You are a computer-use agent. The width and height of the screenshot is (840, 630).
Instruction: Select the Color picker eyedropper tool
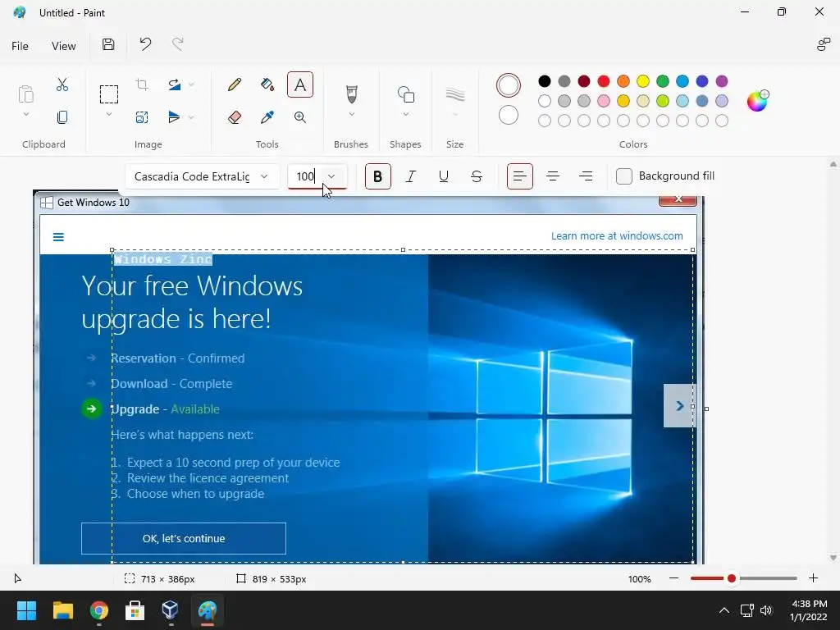pyautogui.click(x=267, y=116)
